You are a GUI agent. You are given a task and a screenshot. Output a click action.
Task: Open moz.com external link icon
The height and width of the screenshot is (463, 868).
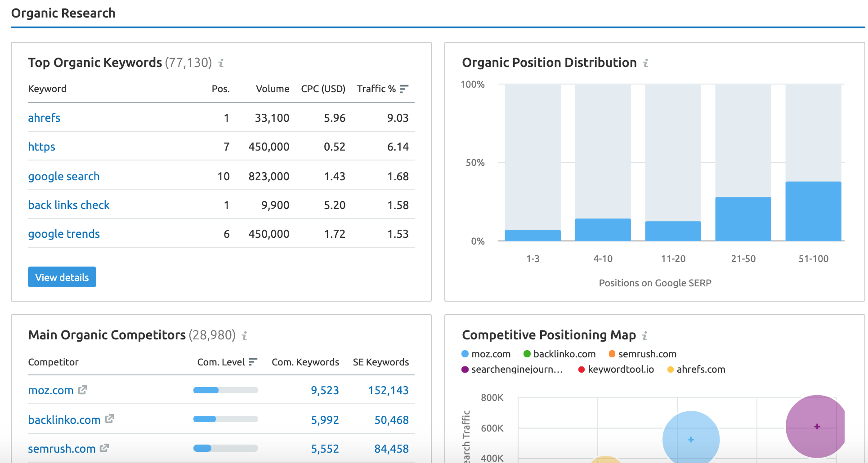(x=83, y=390)
